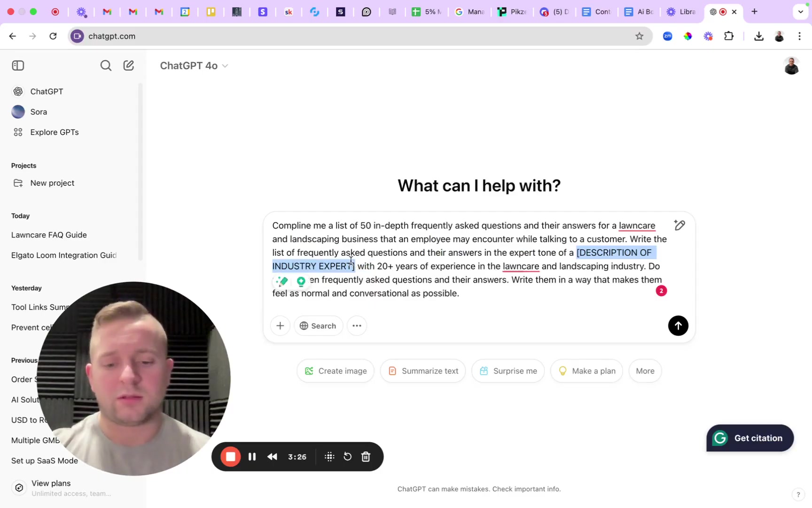Reload the chatgpt.com page
The height and width of the screenshot is (508, 812).
53,36
